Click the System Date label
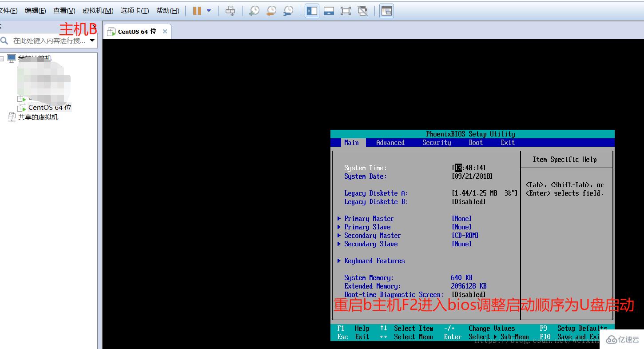Viewport: 644px width, 349px height. click(x=366, y=177)
